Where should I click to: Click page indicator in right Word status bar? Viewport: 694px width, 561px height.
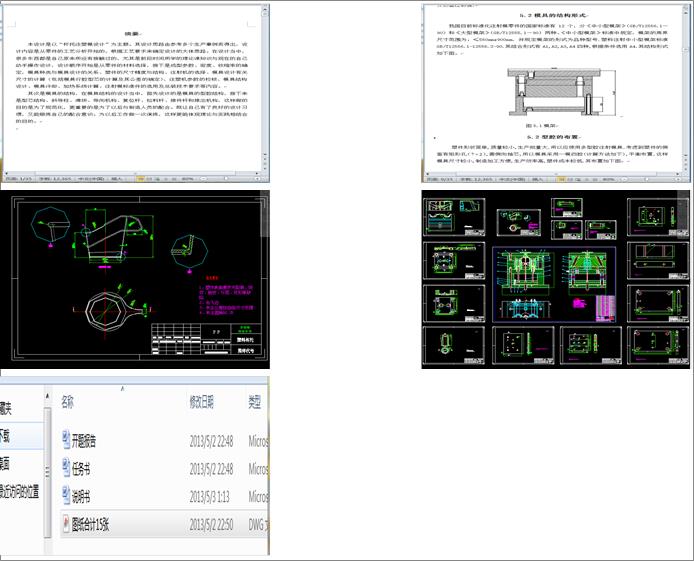pyautogui.click(x=439, y=179)
